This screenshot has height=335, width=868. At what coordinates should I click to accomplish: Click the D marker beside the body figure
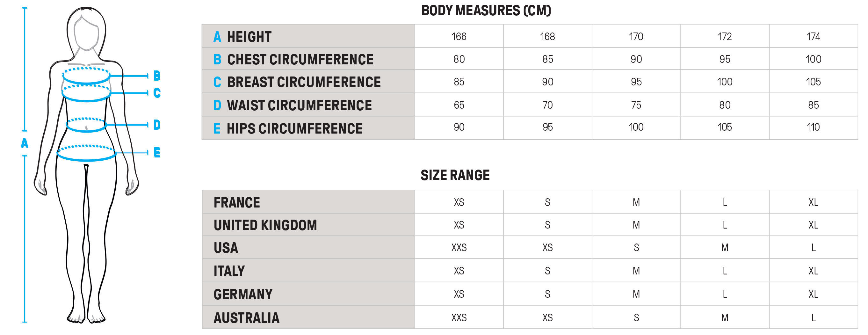(x=157, y=125)
